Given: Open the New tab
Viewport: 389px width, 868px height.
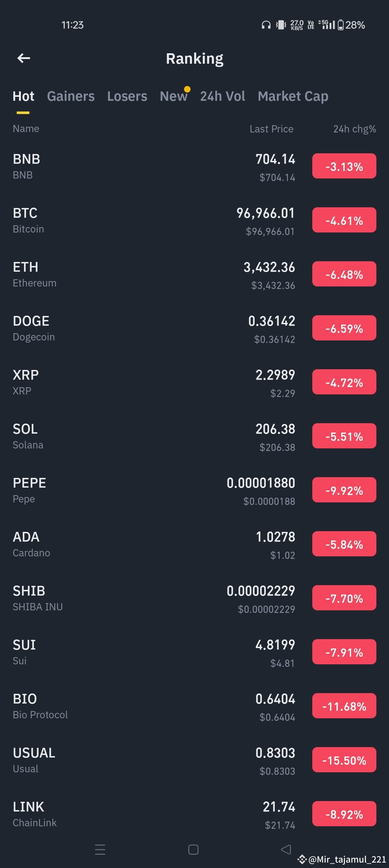Looking at the screenshot, I should 174,96.
